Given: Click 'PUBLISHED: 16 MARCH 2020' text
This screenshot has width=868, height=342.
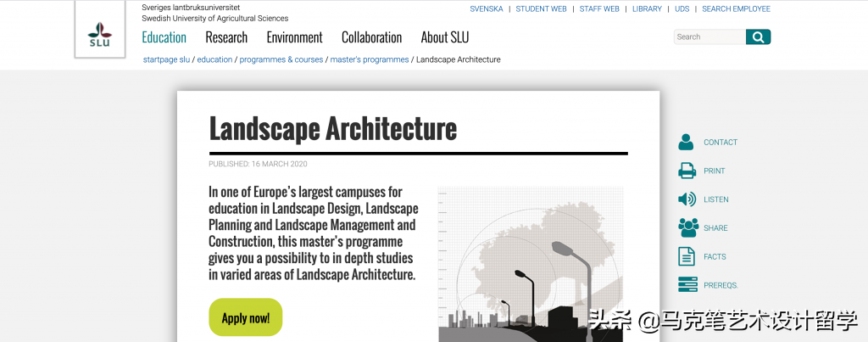Looking at the screenshot, I should pos(258,164).
